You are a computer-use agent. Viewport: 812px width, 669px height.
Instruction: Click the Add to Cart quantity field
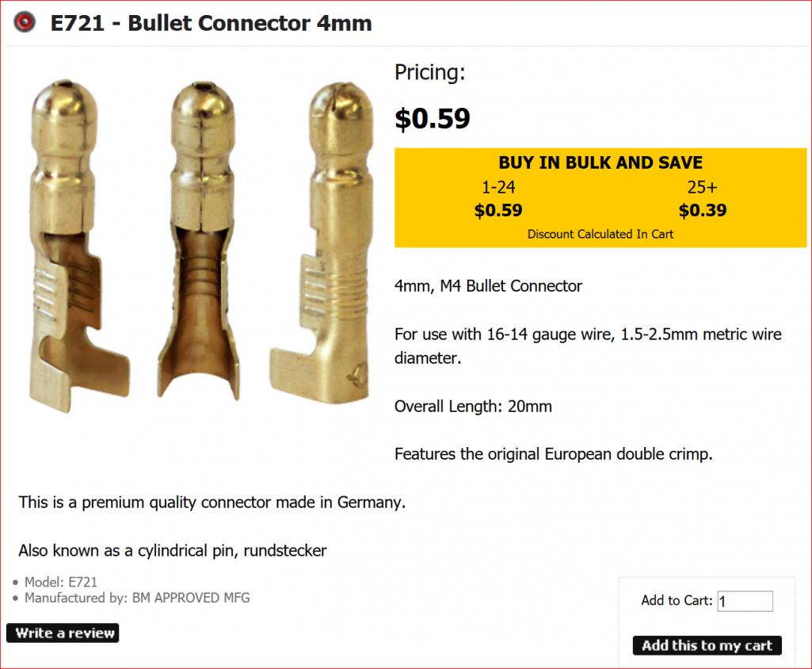(x=745, y=601)
